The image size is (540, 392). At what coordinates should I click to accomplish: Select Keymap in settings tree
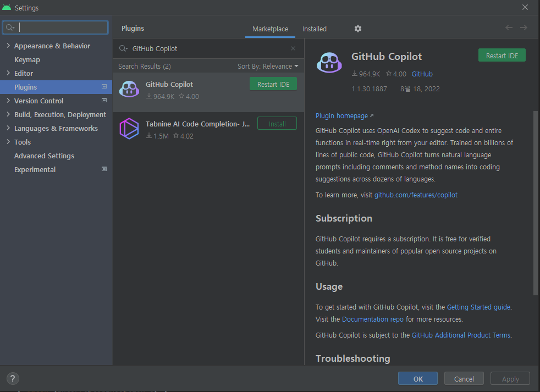[x=27, y=59]
